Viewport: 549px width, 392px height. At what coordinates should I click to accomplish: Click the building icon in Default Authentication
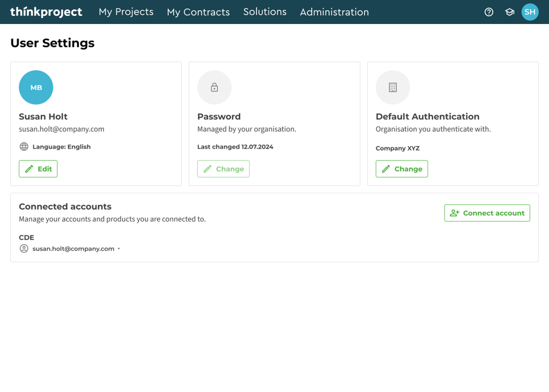coord(393,88)
